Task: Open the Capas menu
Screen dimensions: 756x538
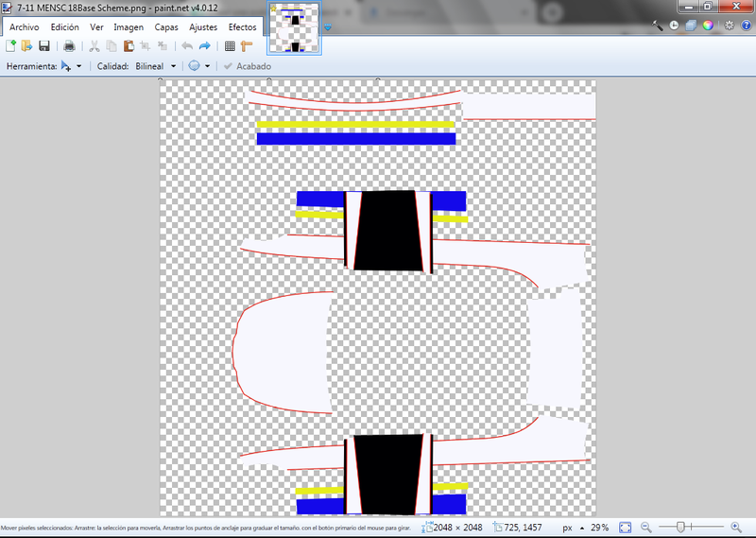Action: [x=166, y=27]
